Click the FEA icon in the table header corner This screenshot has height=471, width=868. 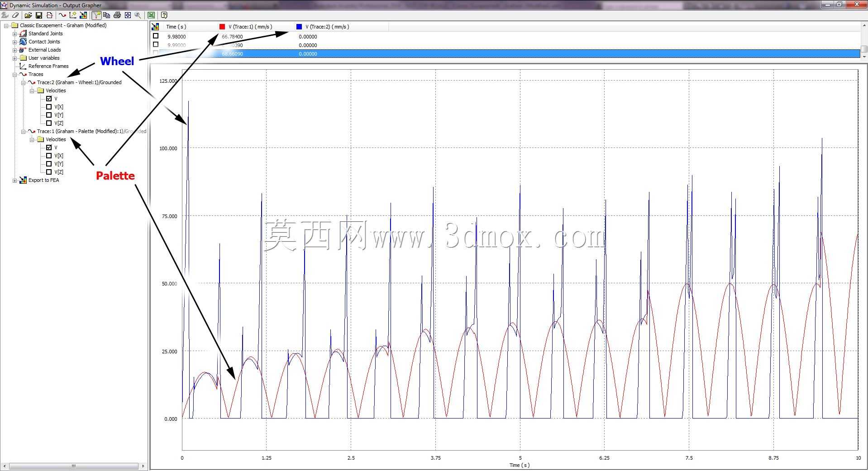pos(155,27)
